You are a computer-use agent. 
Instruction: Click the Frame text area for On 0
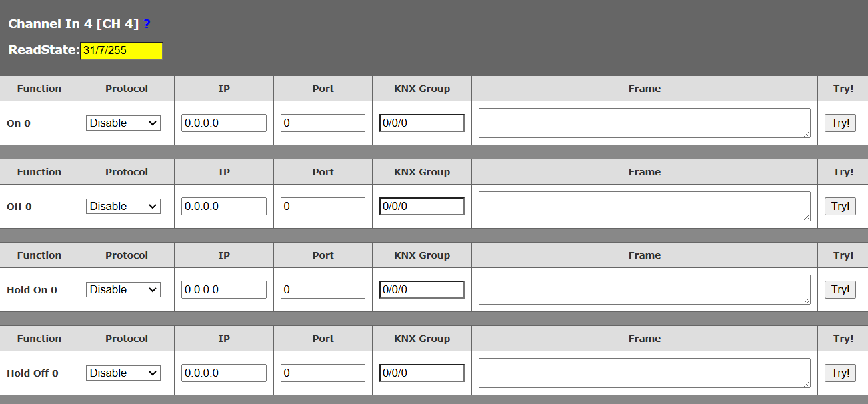(644, 123)
